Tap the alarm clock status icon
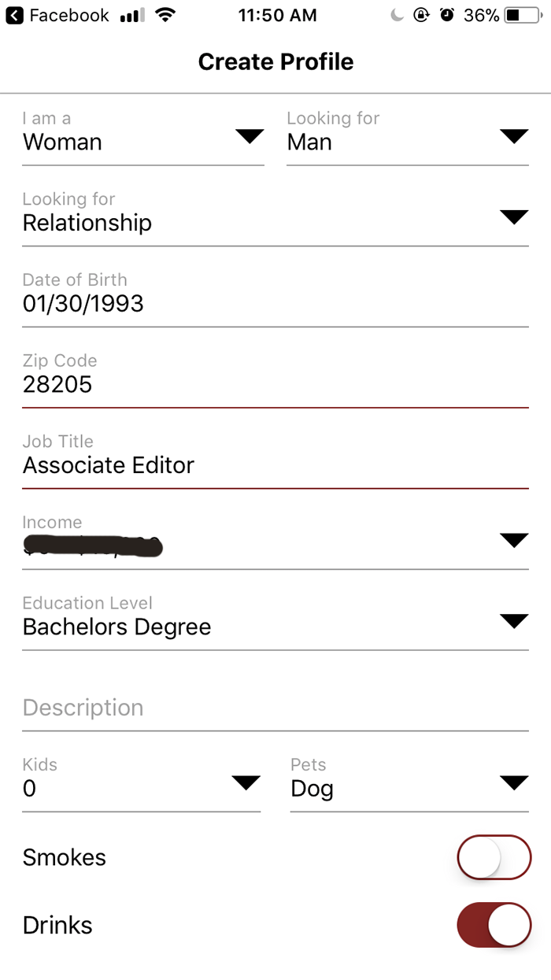Viewport: 551px width, 980px height. coord(447,16)
